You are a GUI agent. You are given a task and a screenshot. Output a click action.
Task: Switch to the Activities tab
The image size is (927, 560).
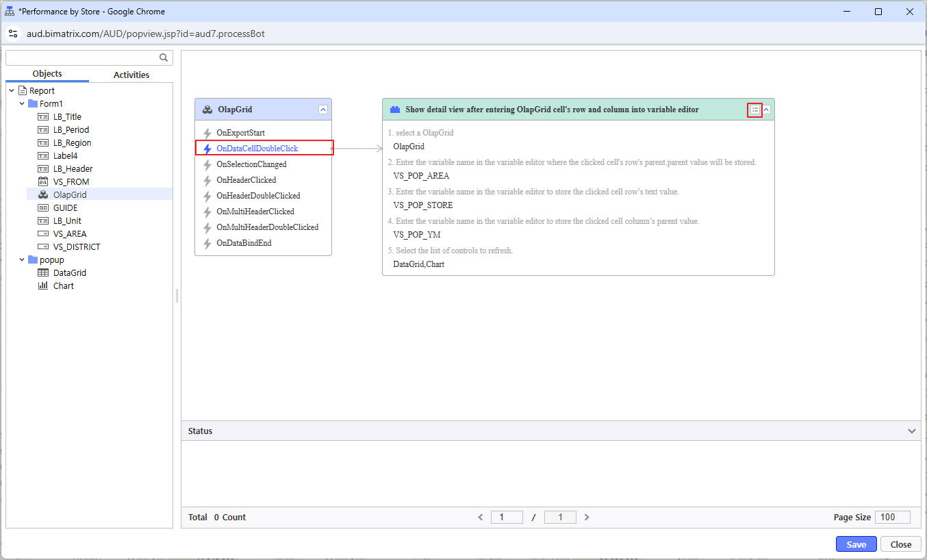(x=131, y=75)
